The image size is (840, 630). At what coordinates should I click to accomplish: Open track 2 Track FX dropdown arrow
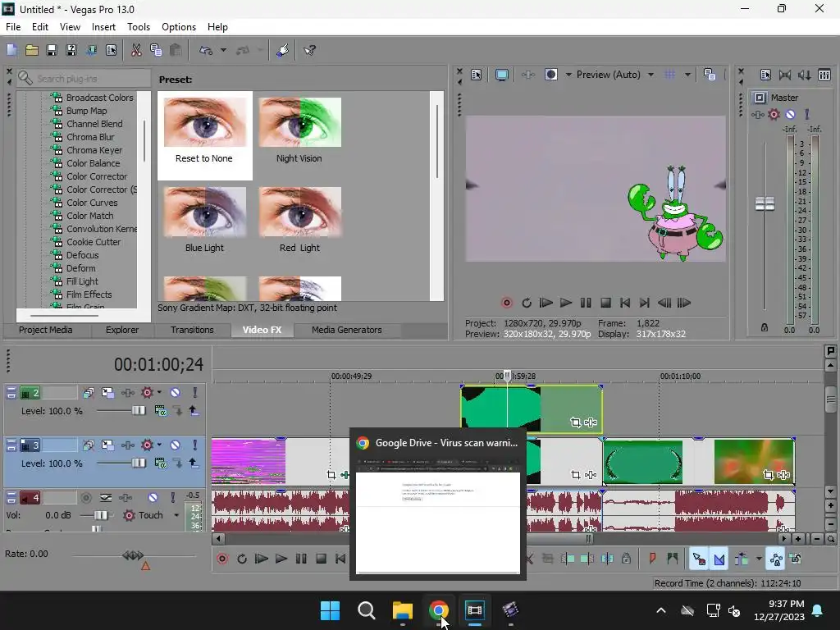[160, 393]
